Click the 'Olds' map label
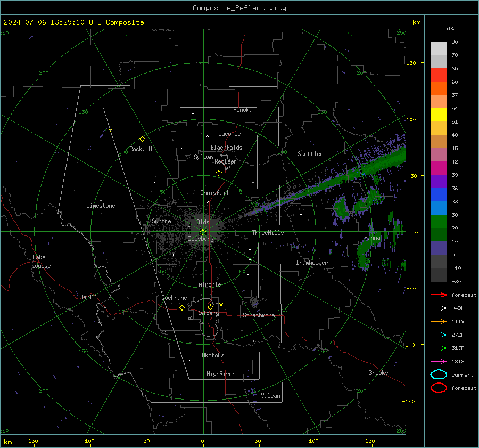The height and width of the screenshot is (448, 479). click(x=203, y=222)
